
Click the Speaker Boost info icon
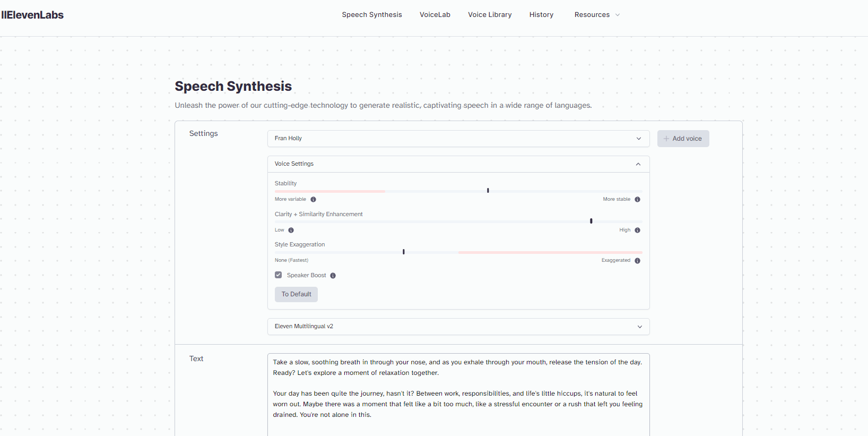tap(333, 276)
